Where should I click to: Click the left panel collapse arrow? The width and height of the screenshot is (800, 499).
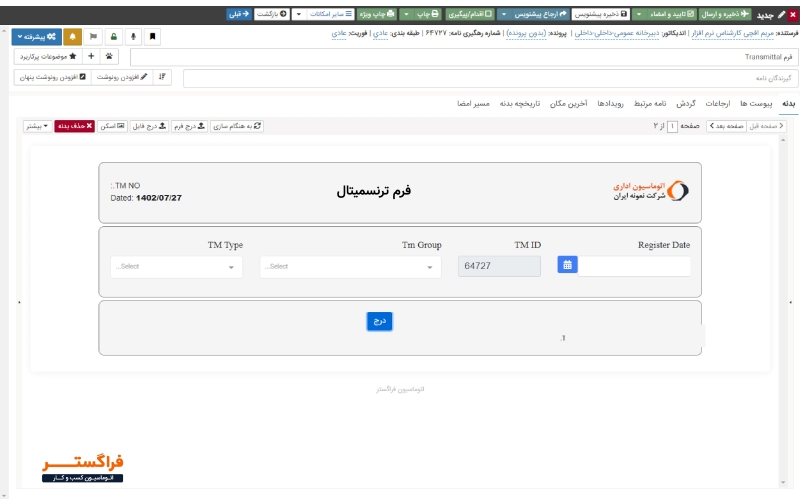(x=19, y=303)
